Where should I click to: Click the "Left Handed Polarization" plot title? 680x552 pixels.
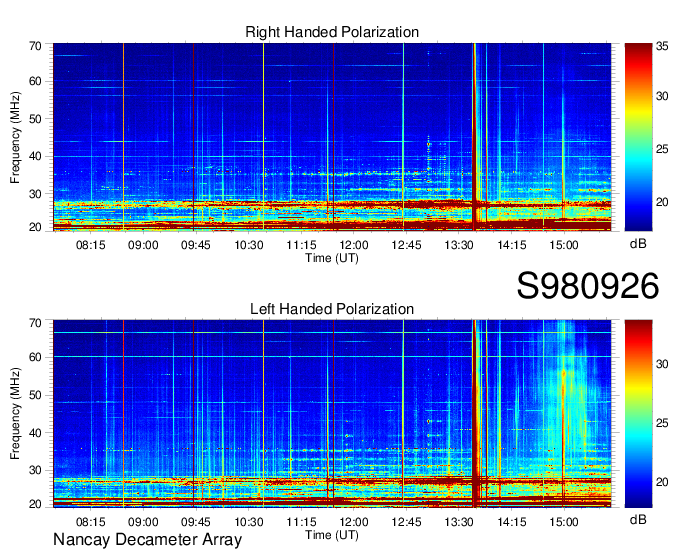332,309
